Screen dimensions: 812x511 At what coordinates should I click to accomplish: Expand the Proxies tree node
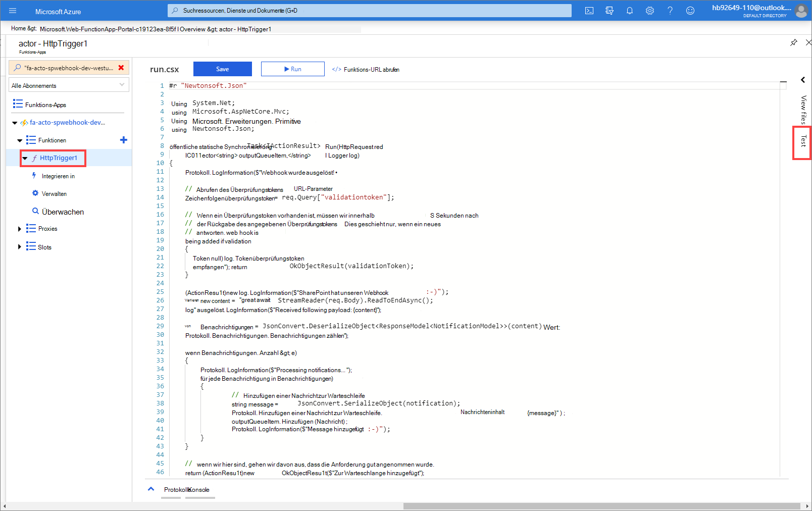click(20, 229)
